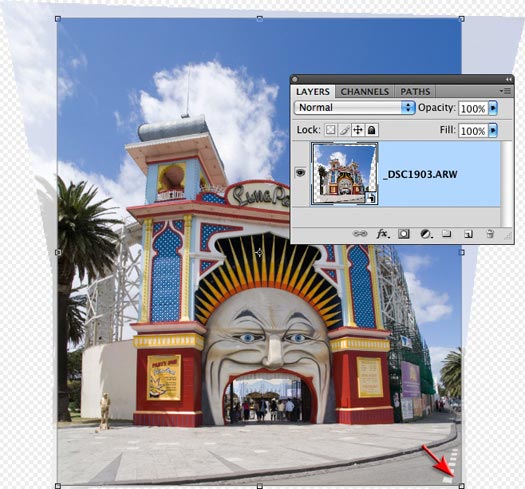Create a new layer
The width and height of the screenshot is (525, 489).
tap(468, 234)
